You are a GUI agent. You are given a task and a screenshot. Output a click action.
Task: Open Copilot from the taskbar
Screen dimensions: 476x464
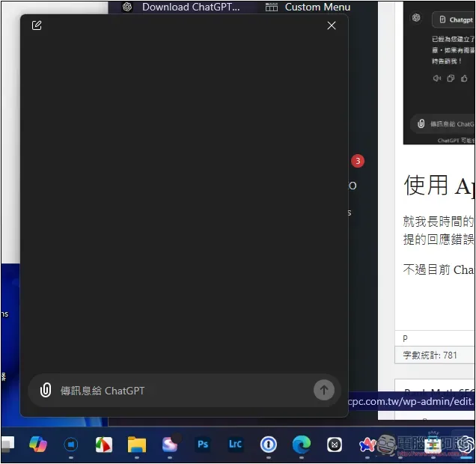(x=38, y=445)
